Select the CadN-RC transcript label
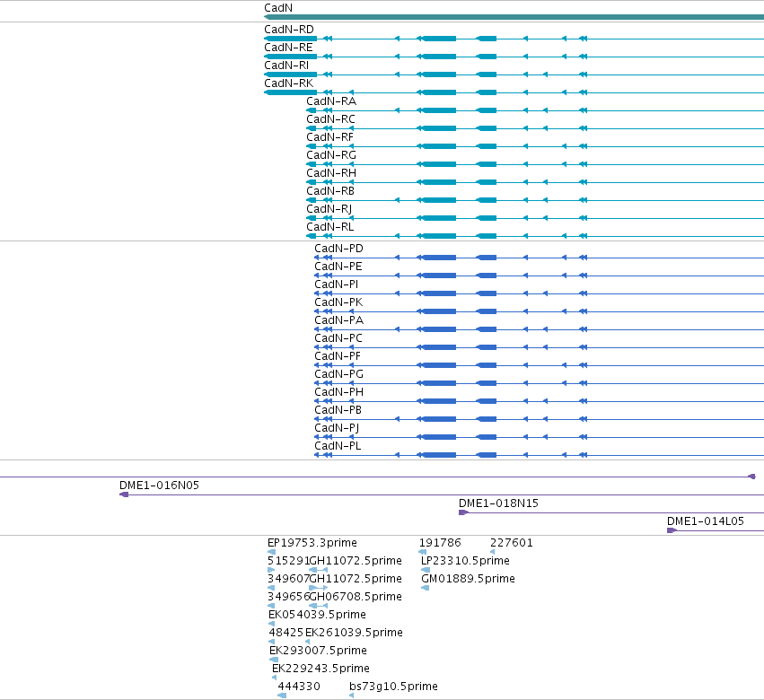The height and width of the screenshot is (700, 764). pos(331,119)
